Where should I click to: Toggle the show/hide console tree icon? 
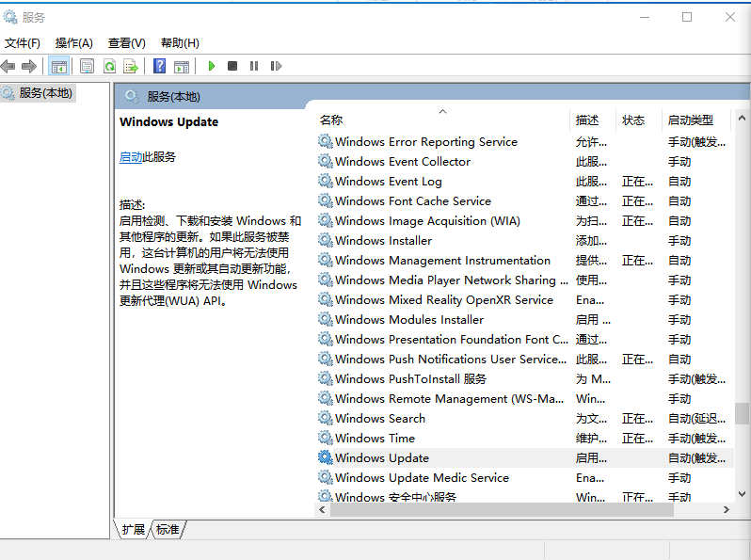click(x=59, y=66)
